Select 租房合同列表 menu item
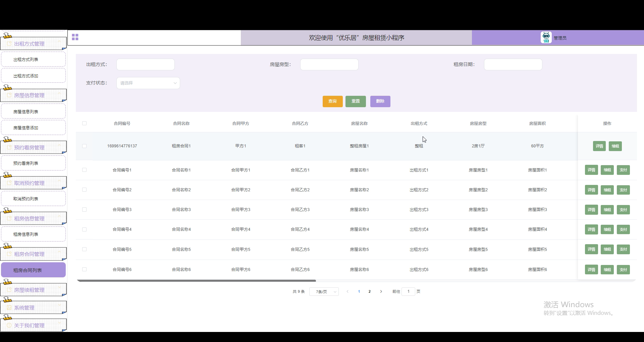This screenshot has height=342, width=644. coord(34,270)
